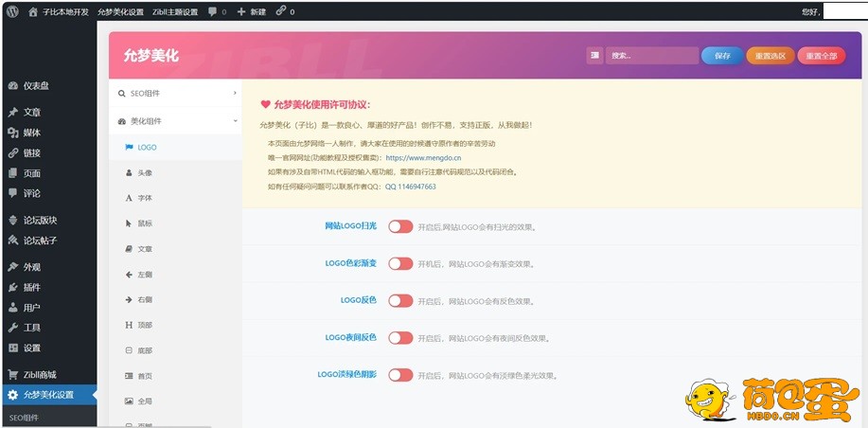
Task: Collapse the 美化组件 section chevron
Action: [235, 120]
